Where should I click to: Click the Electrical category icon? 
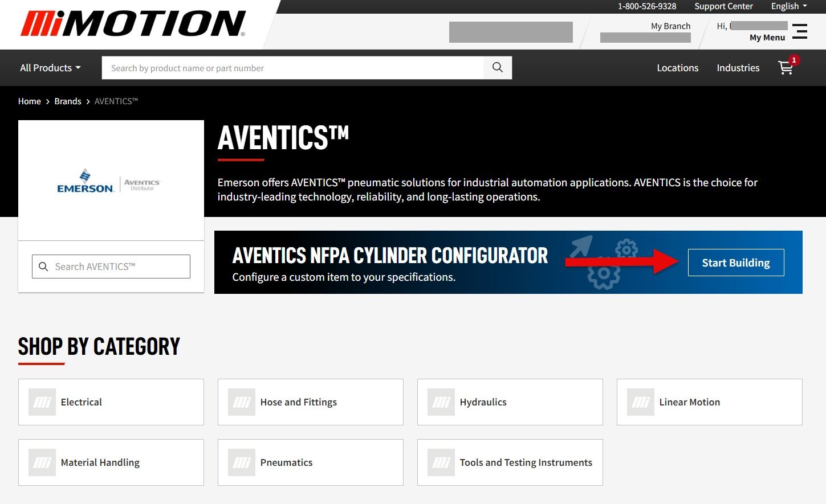[42, 402]
